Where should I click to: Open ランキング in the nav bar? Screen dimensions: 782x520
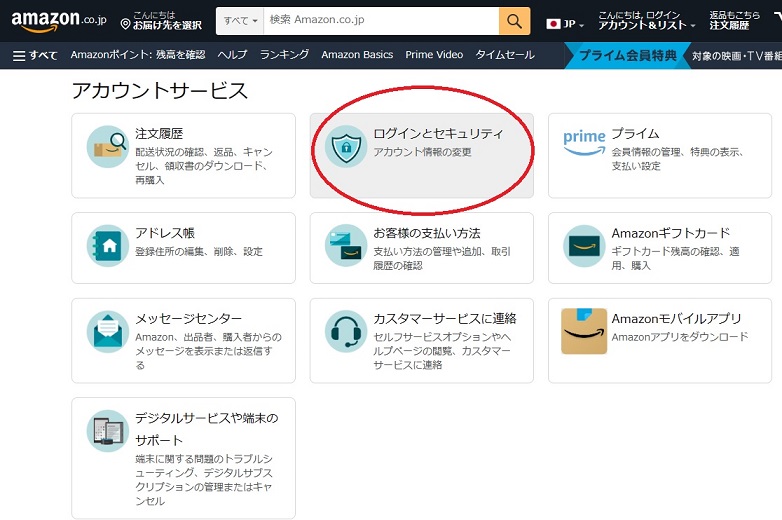coord(284,55)
